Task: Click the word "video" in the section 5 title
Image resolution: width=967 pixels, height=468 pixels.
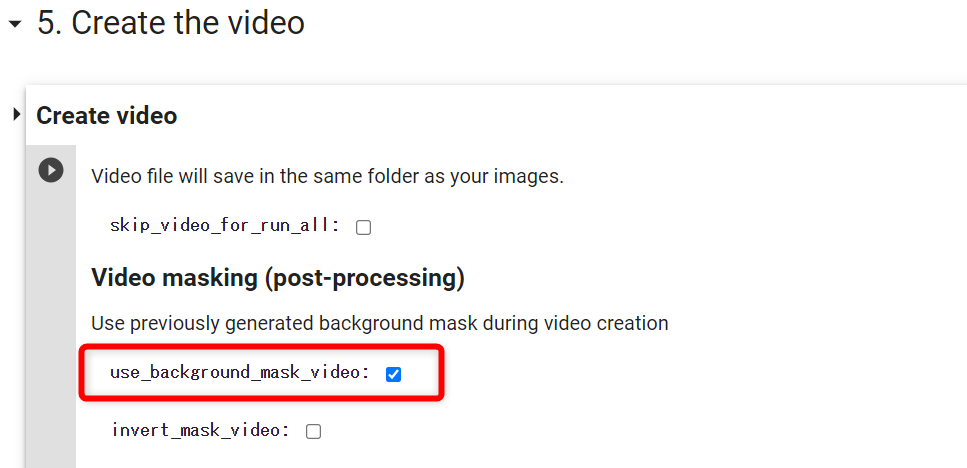Action: point(266,23)
